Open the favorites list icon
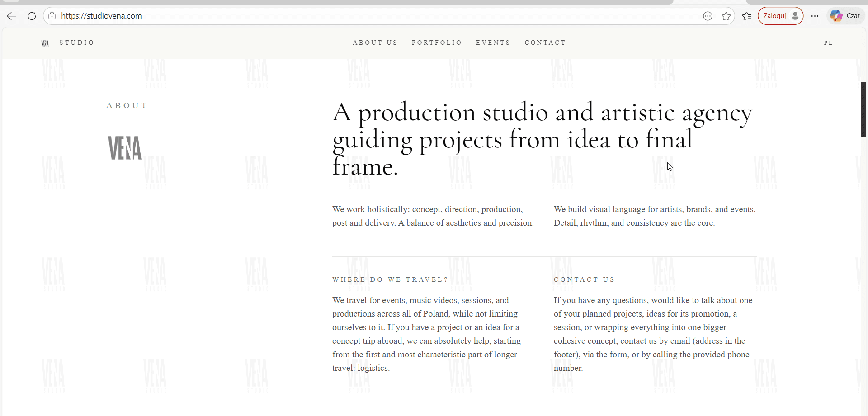Viewport: 868px width, 416px height. click(x=746, y=16)
